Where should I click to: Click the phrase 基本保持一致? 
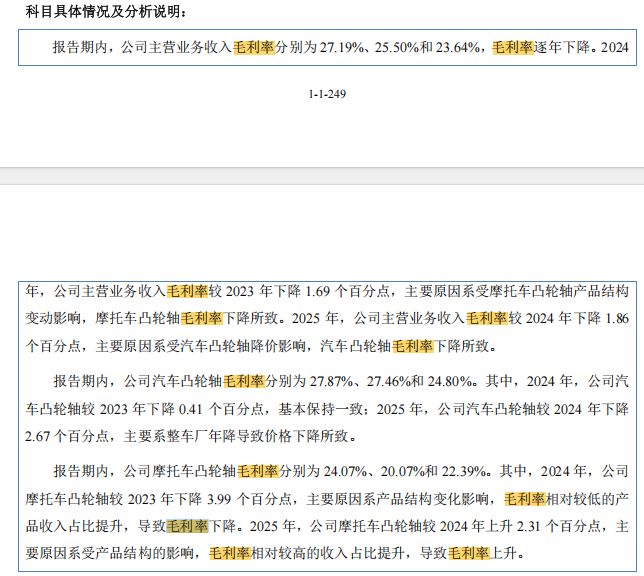[x=320, y=409]
